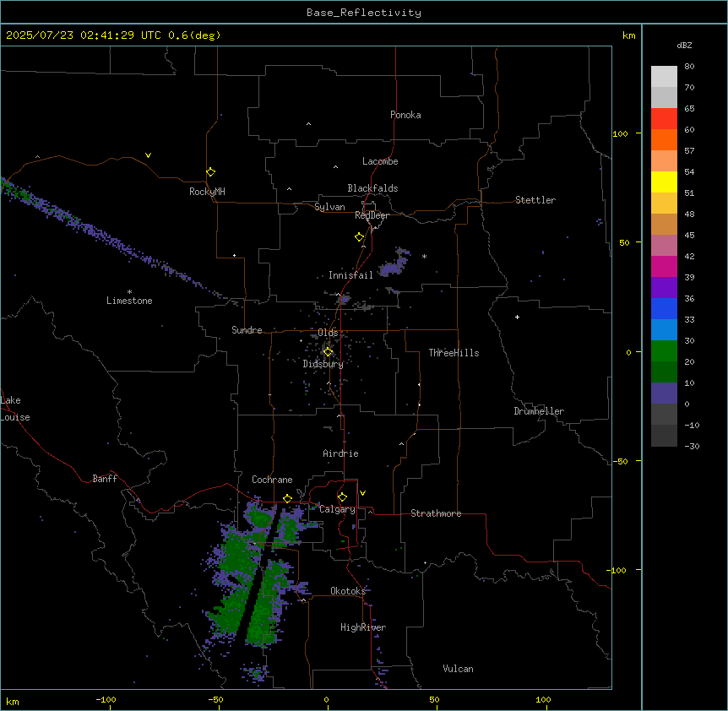This screenshot has height=711, width=728.
Task: Click the Drumheller label
Action: (x=539, y=411)
